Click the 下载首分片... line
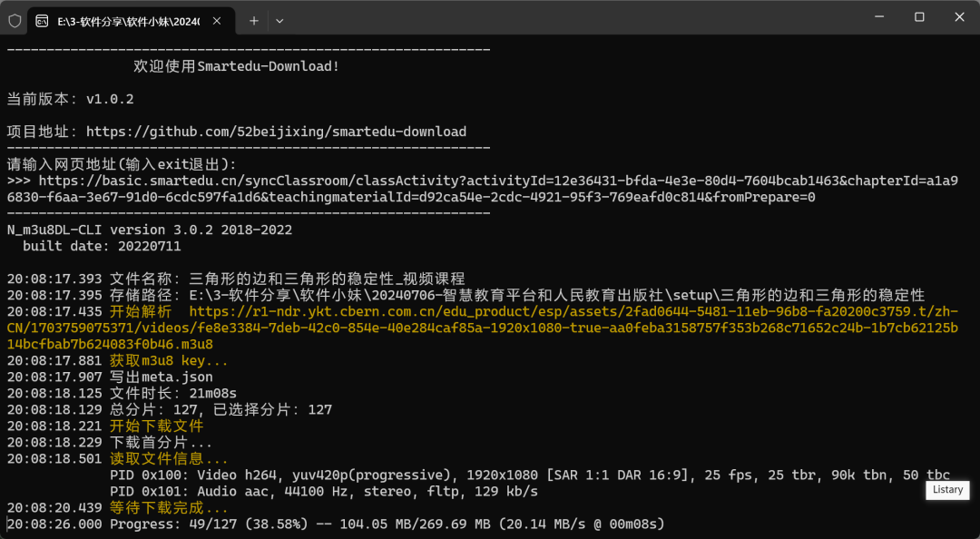Viewport: 980px width, 539px height. 110,443
